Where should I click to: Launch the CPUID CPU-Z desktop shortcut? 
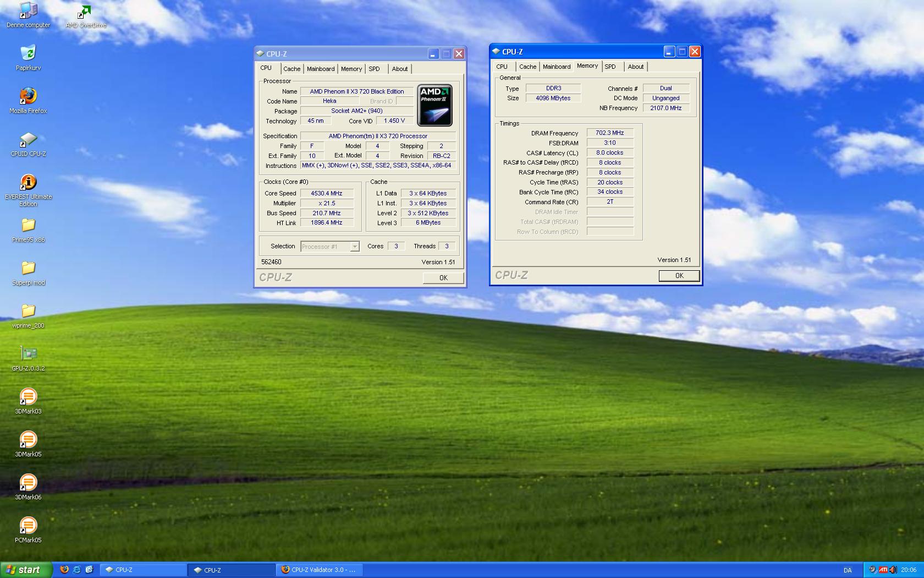coord(28,144)
